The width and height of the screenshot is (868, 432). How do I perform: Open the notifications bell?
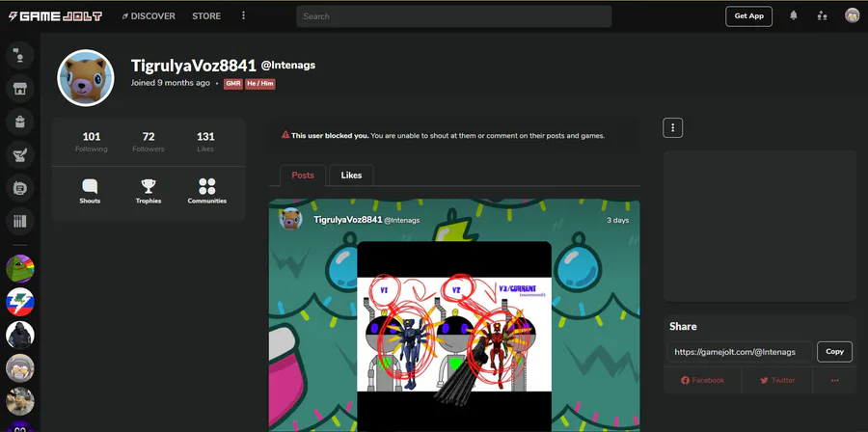pos(794,15)
